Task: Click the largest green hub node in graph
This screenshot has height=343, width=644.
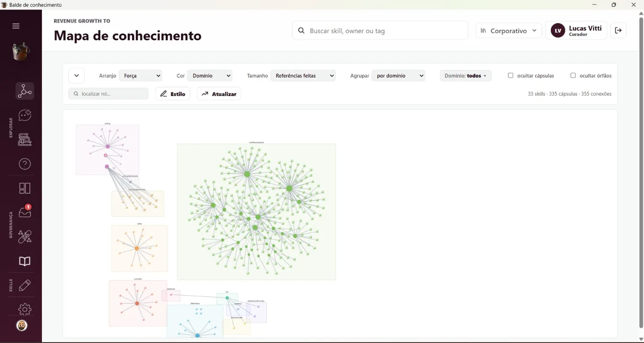Action: (x=289, y=189)
